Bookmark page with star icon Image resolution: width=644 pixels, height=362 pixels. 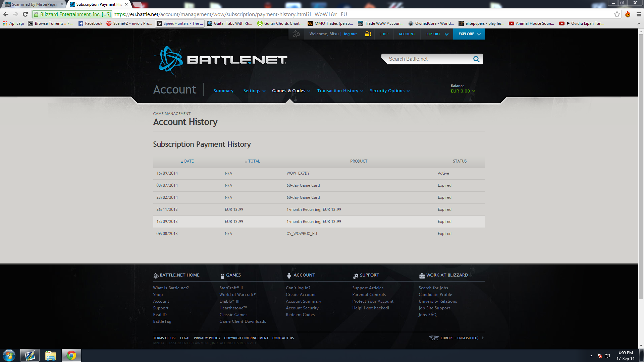pyautogui.click(x=617, y=14)
